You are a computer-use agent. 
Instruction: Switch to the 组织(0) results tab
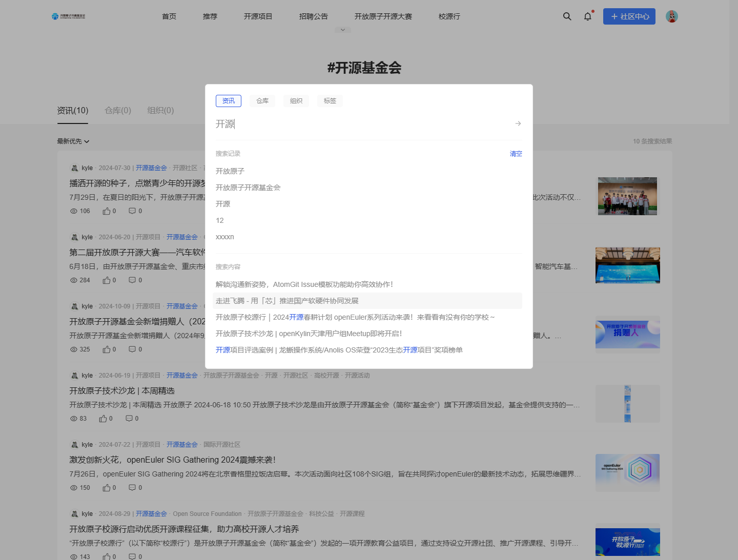tap(160, 111)
